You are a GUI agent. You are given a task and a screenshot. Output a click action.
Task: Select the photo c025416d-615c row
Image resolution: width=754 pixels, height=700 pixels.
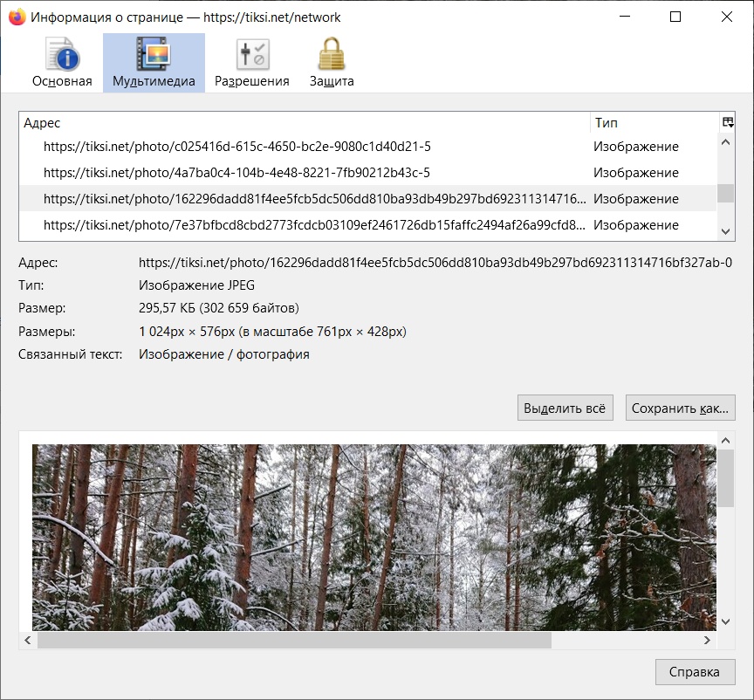tap(236, 147)
